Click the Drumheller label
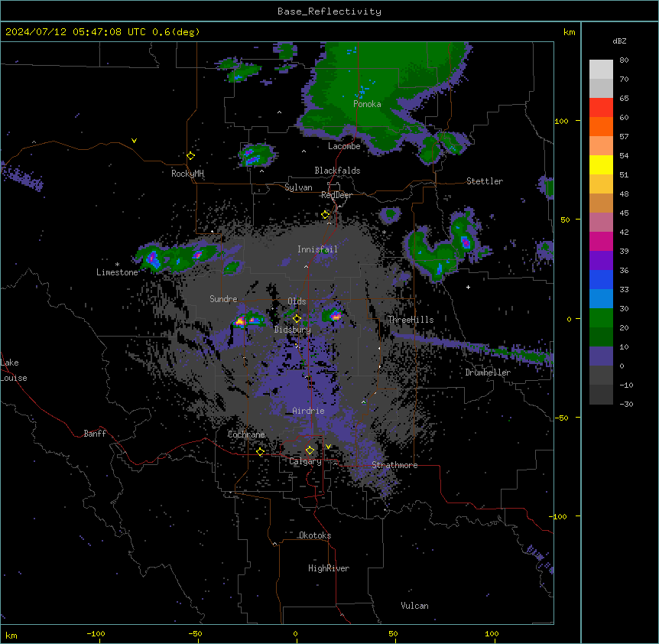Viewport: 659px width, 644px height. [x=488, y=372]
